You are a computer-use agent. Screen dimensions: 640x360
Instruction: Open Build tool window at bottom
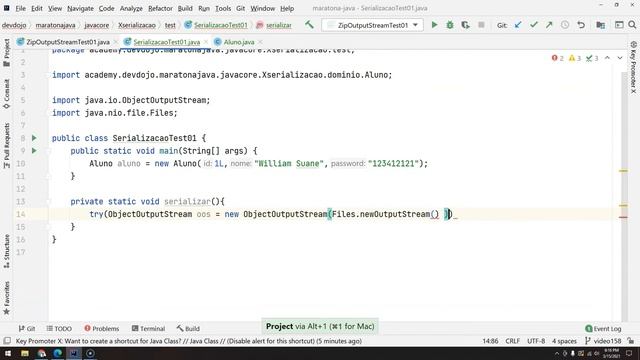tap(188, 329)
